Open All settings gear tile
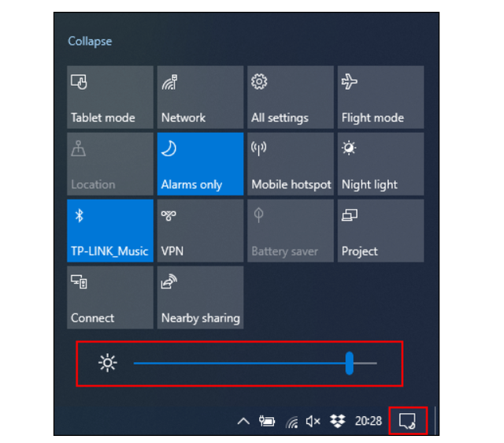Viewport: 504px width, 443px height. [x=291, y=97]
